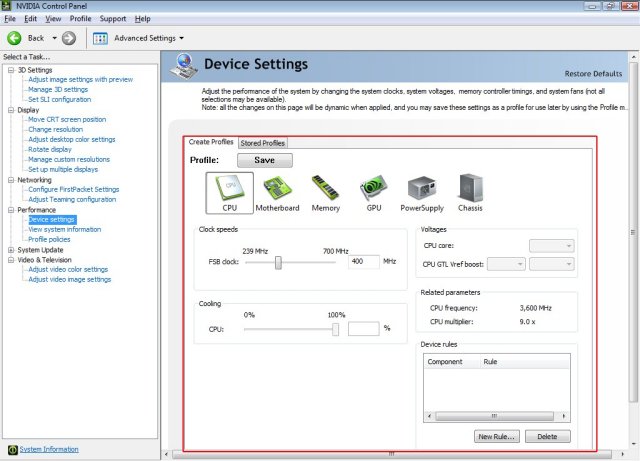Image resolution: width=640 pixels, height=461 pixels.
Task: Open the Support menu
Action: [113, 19]
